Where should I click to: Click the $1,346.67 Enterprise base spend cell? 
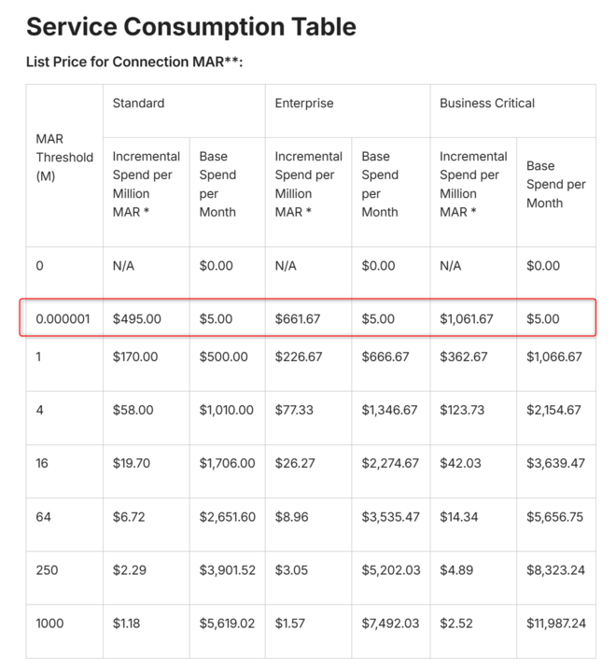click(389, 409)
